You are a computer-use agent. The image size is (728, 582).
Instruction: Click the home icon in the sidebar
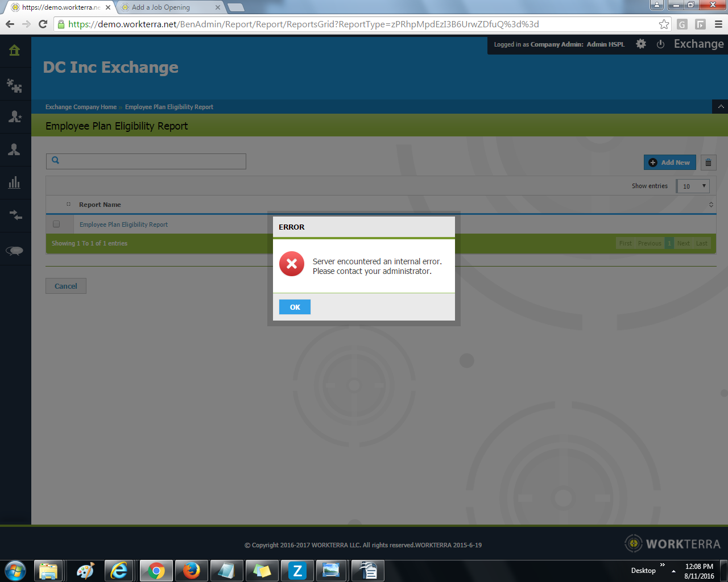15,51
